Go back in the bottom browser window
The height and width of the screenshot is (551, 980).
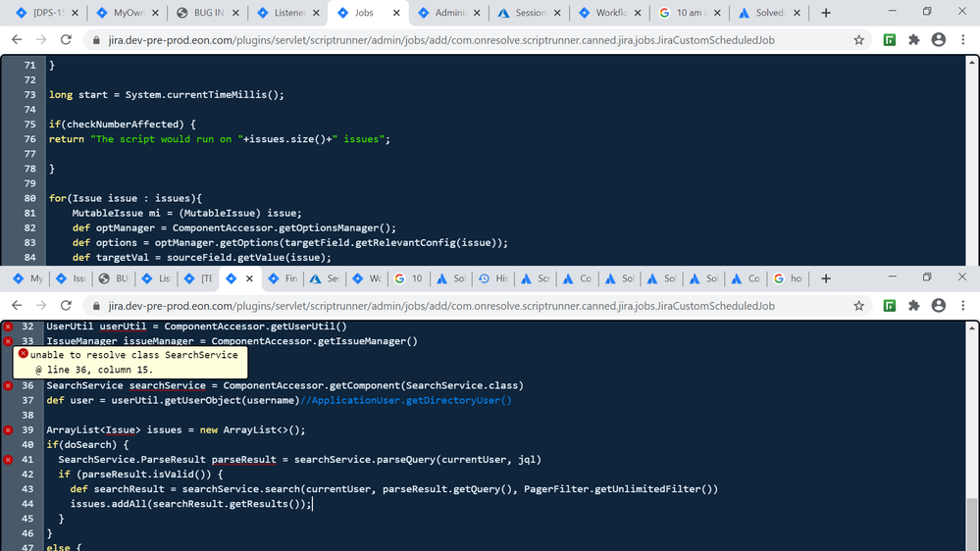tap(17, 306)
